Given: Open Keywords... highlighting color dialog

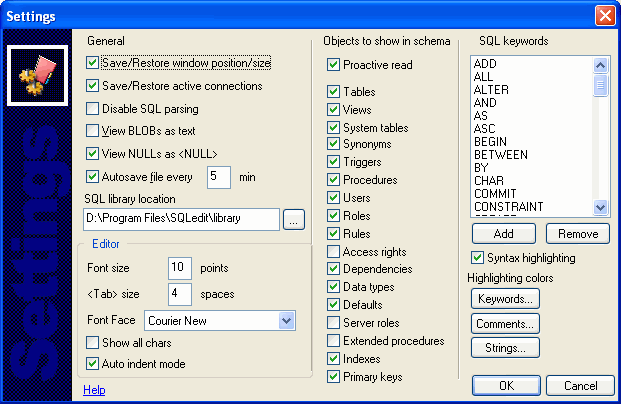Looking at the screenshot, I should [505, 299].
